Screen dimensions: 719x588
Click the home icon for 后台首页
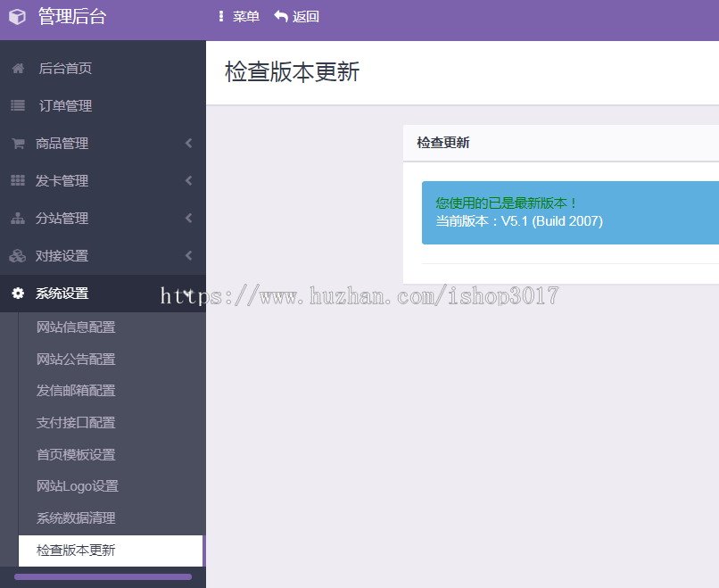click(17, 68)
